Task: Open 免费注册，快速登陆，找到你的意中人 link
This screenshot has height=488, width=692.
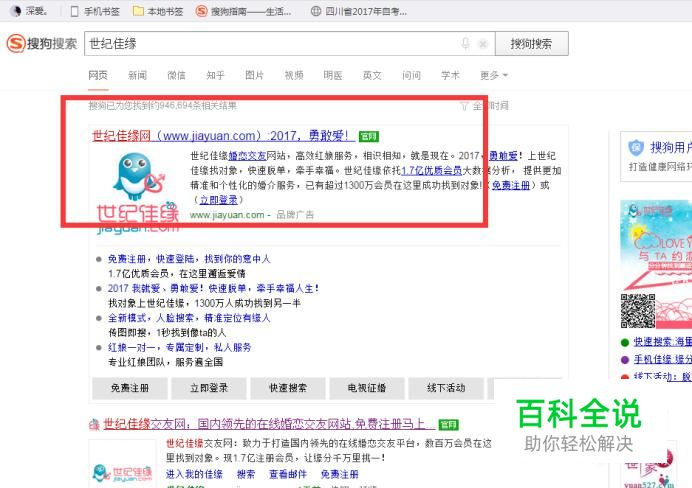Action: click(189, 259)
